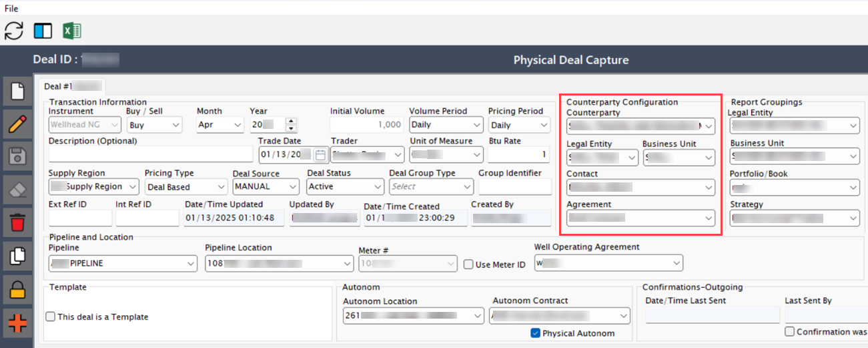Viewport: 868px width, 348px height.
Task: Open the File menu
Action: (x=11, y=9)
